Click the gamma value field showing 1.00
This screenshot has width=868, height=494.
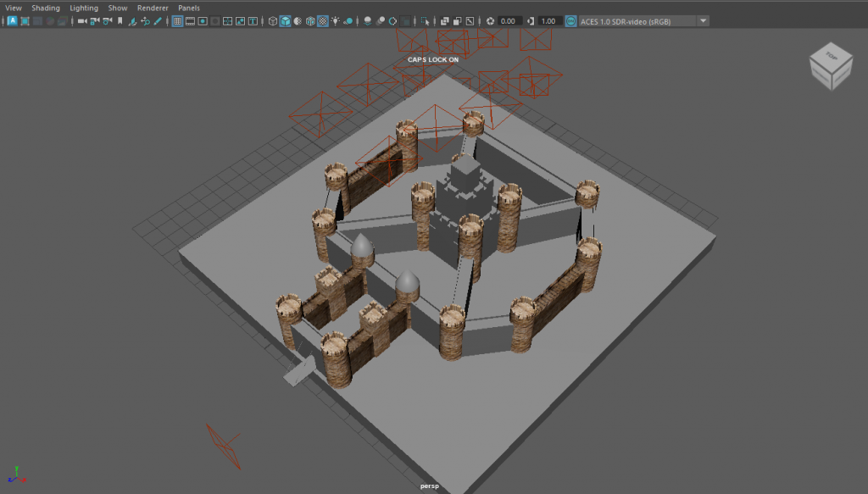point(548,20)
